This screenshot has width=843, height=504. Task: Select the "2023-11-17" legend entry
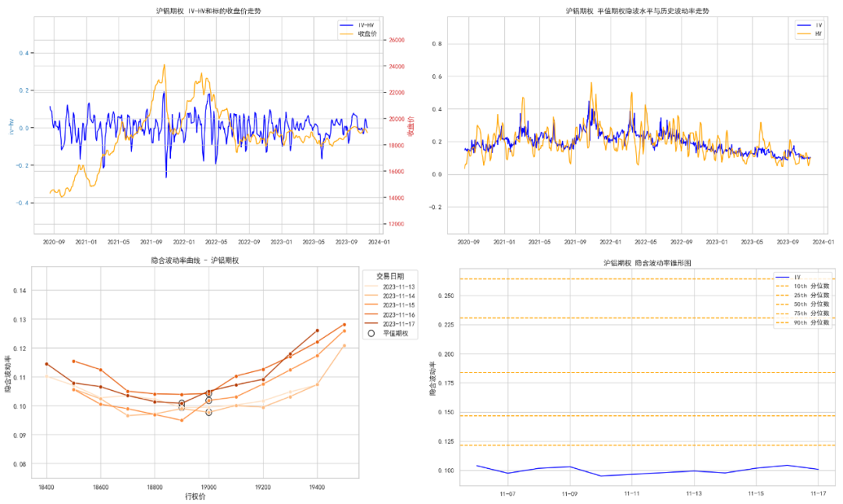tap(390, 324)
